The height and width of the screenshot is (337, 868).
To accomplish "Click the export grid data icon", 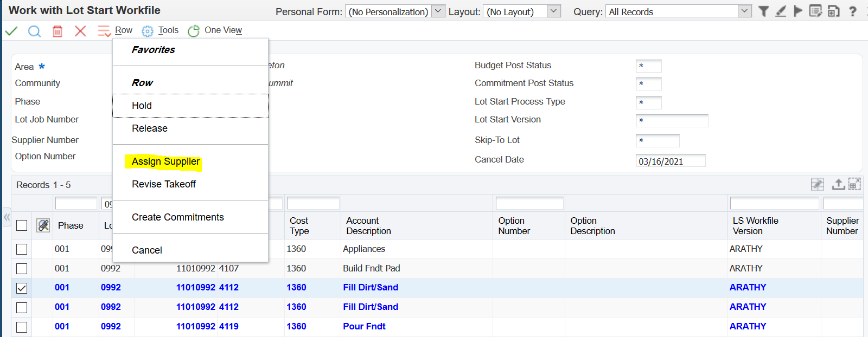I will [x=838, y=184].
